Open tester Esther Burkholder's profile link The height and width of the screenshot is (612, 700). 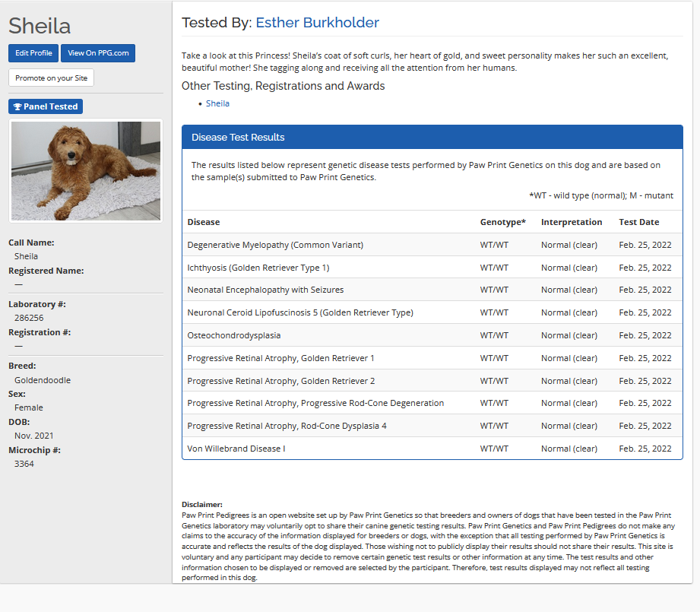317,23
